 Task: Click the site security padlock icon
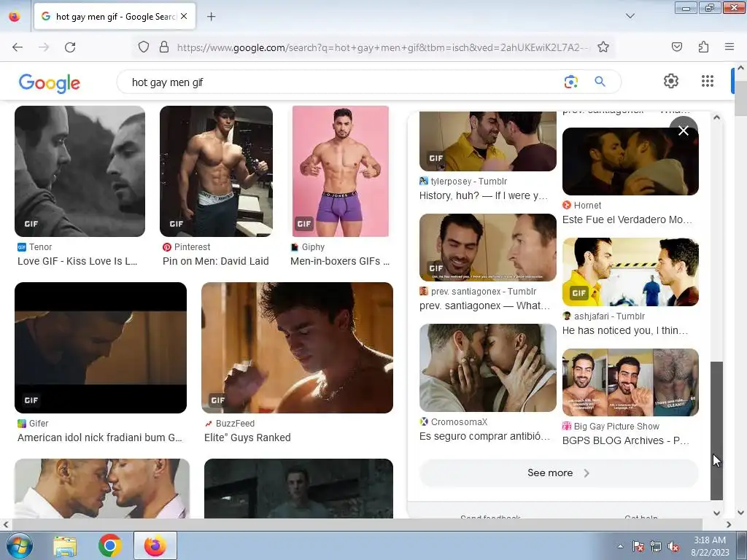tap(164, 47)
